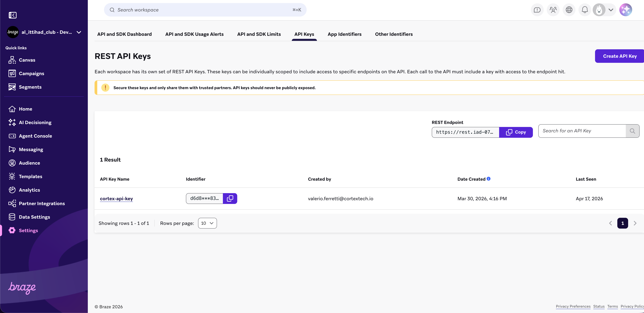This screenshot has height=313, width=644.
Task: Copy the REST Endpoint URL
Action: tap(516, 132)
